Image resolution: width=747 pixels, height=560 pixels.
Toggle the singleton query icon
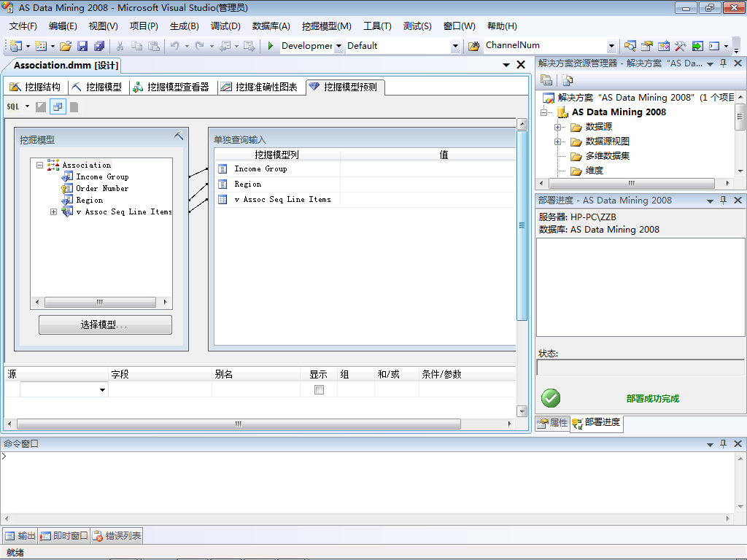click(x=58, y=106)
